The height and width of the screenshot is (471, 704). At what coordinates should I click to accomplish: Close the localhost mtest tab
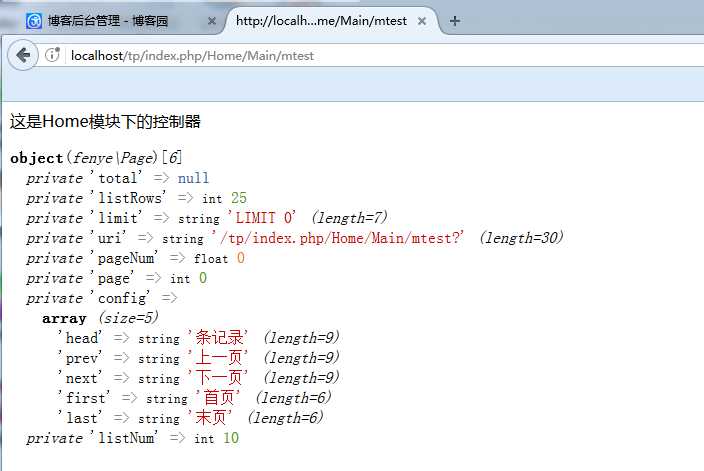[422, 21]
